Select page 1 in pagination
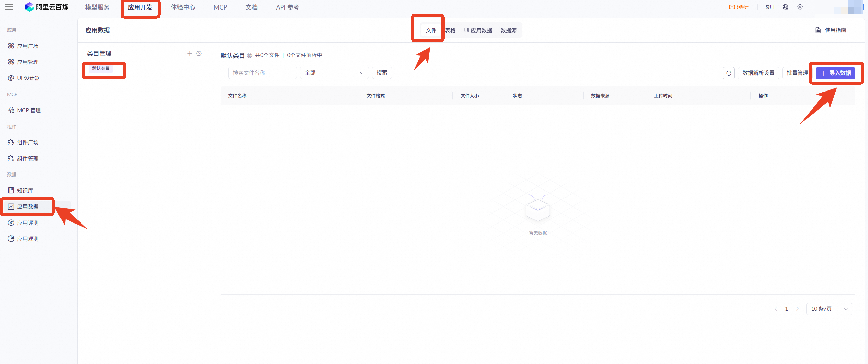The width and height of the screenshot is (868, 364). click(786, 309)
